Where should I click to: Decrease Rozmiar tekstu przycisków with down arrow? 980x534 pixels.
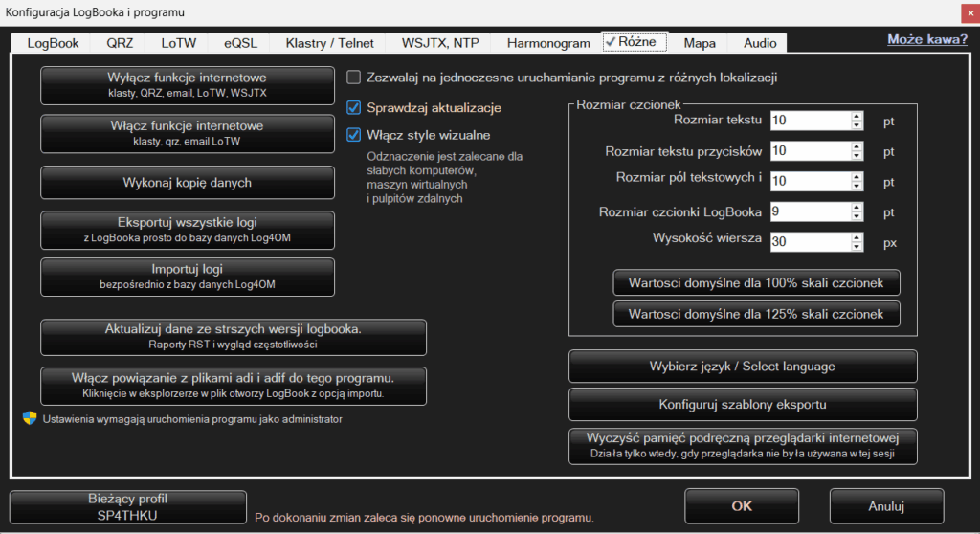click(x=857, y=156)
